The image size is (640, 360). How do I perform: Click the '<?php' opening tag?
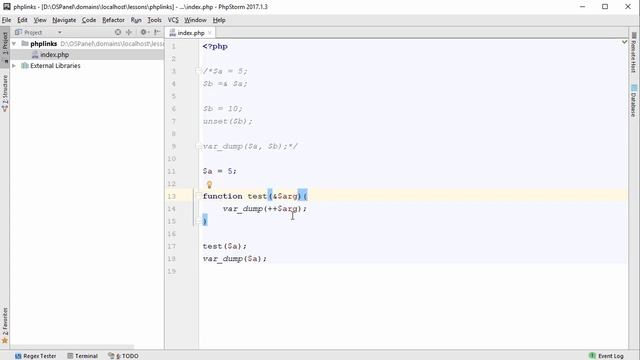pyautogui.click(x=215, y=47)
